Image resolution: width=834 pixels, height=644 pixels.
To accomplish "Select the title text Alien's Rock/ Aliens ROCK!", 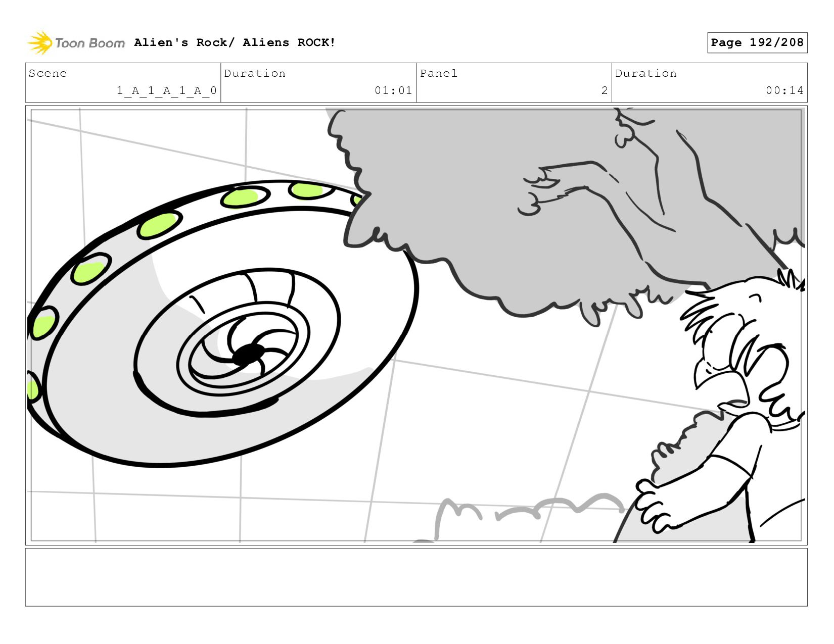I will 235,42.
